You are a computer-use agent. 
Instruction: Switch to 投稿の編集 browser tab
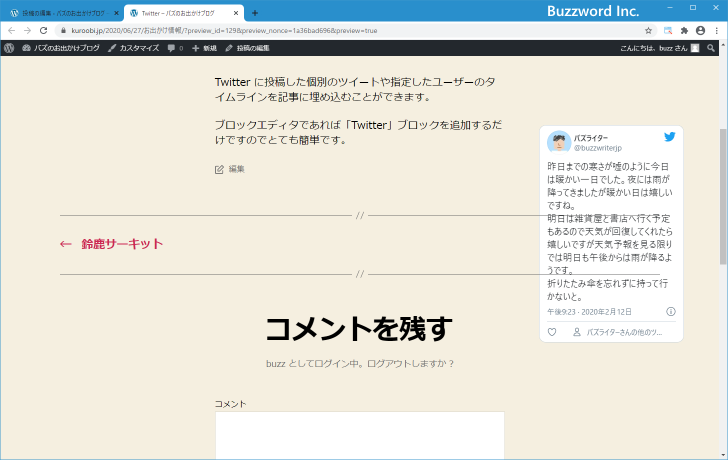tap(63, 13)
